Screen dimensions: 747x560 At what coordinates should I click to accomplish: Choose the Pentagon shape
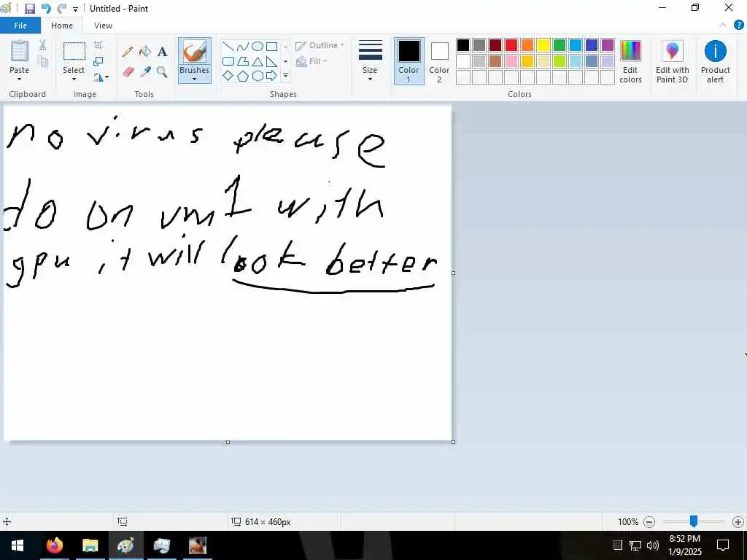point(242,76)
